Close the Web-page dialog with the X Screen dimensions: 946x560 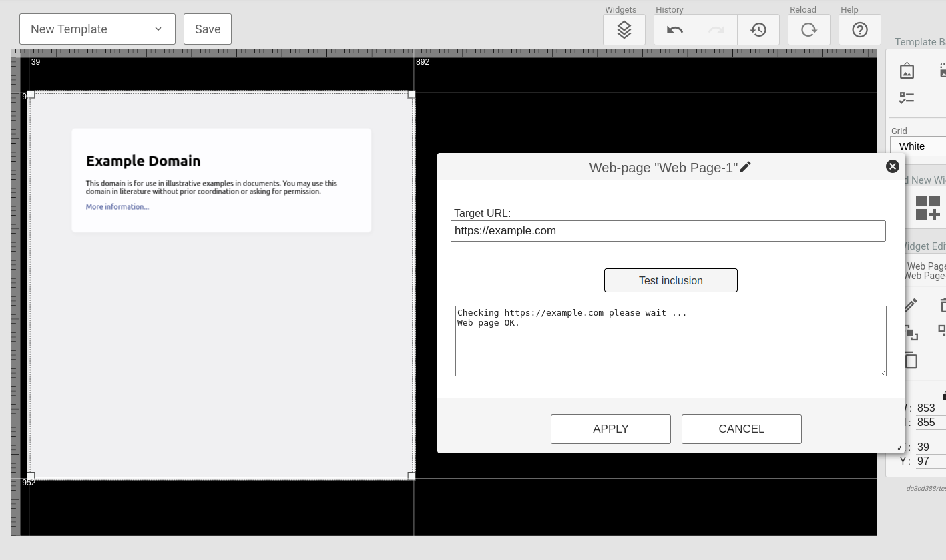[892, 166]
